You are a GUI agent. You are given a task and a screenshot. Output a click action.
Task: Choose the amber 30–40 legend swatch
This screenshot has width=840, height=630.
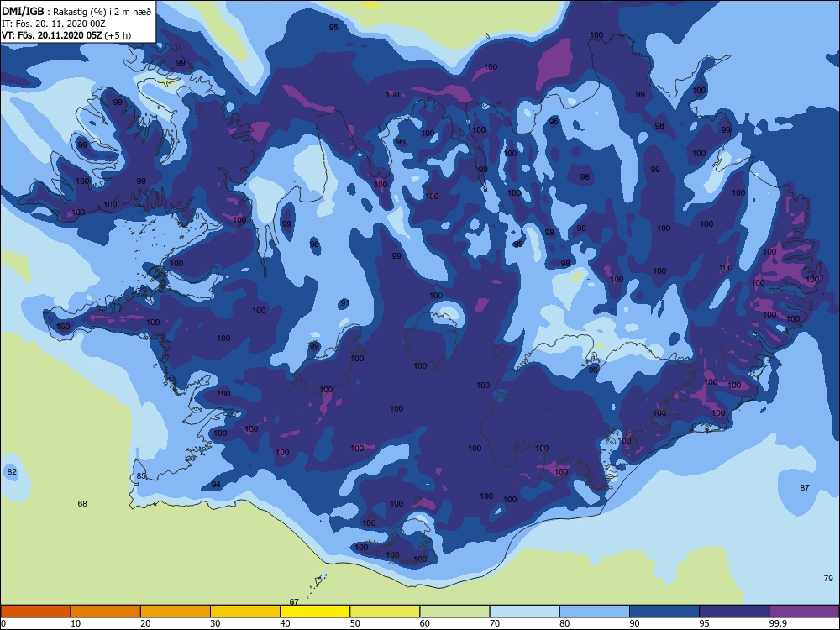click(245, 612)
